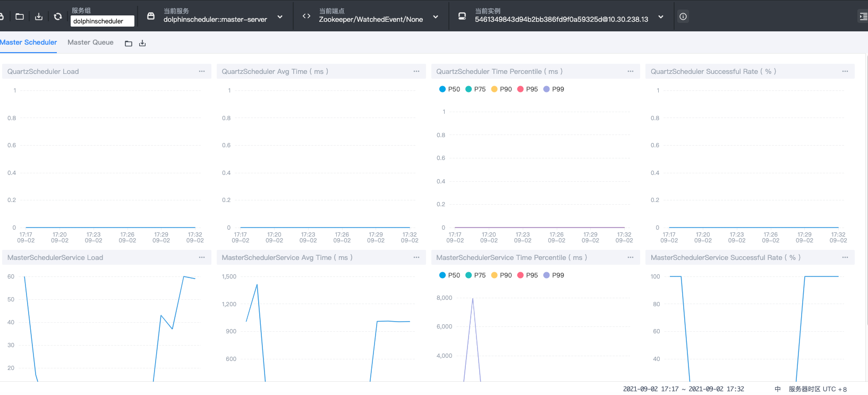Expand the 当前端点 endpoint dropdown arrow
This screenshot has height=395, width=868.
pos(436,17)
